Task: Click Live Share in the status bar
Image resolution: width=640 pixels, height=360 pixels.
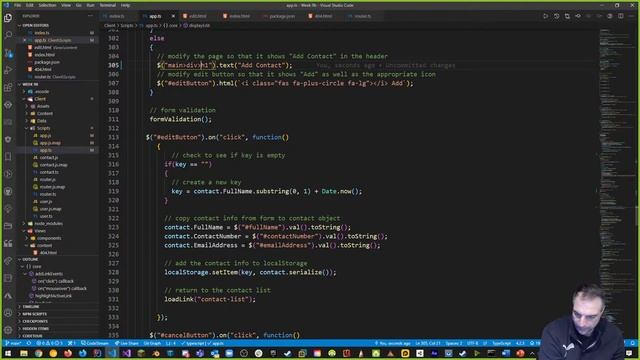Action: pos(127,343)
